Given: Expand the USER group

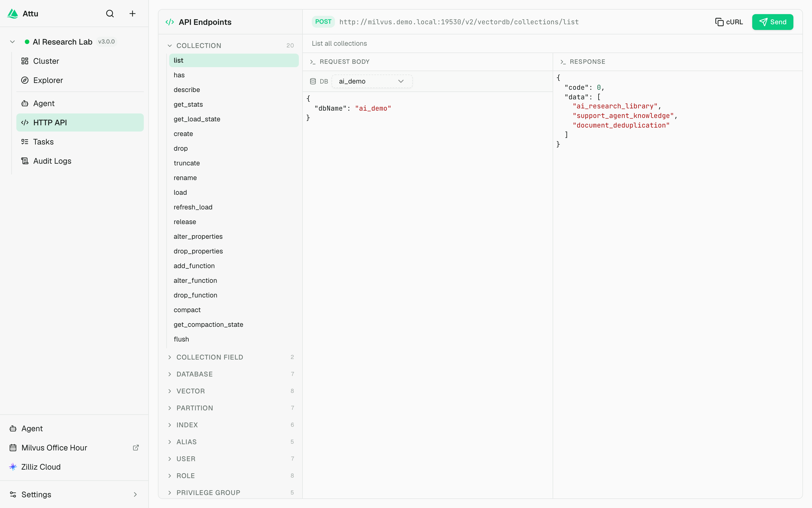Looking at the screenshot, I should coord(231,459).
